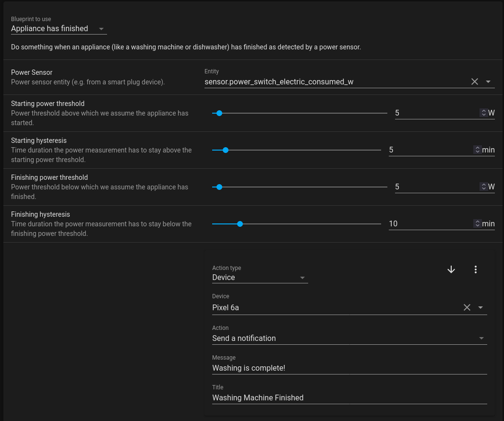Click the Finishing power threshold slider handle

coord(219,187)
